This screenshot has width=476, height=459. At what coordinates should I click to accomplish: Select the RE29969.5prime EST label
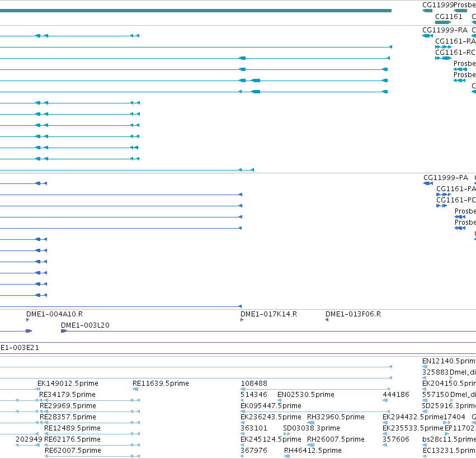coord(68,405)
